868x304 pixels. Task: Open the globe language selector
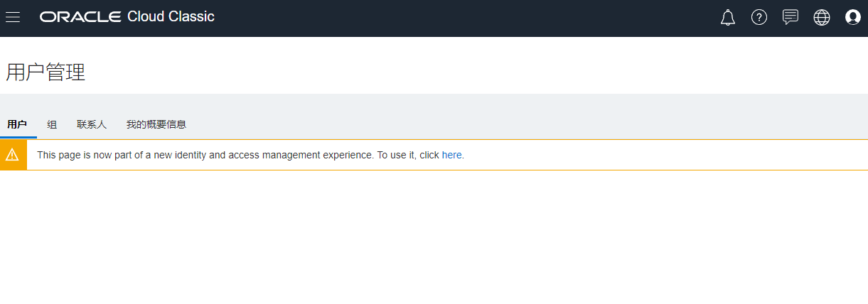coord(822,18)
